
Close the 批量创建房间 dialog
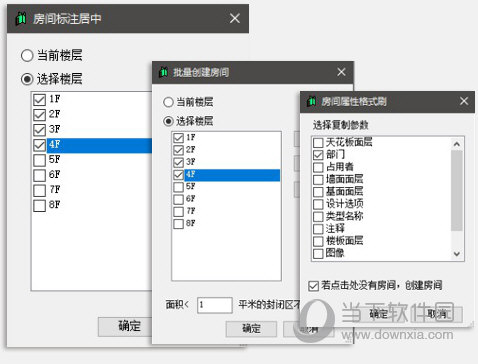[x=341, y=72]
